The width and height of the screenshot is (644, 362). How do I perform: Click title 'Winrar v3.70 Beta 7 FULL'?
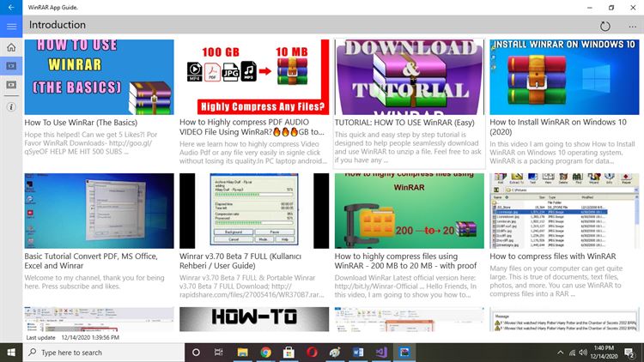click(240, 261)
